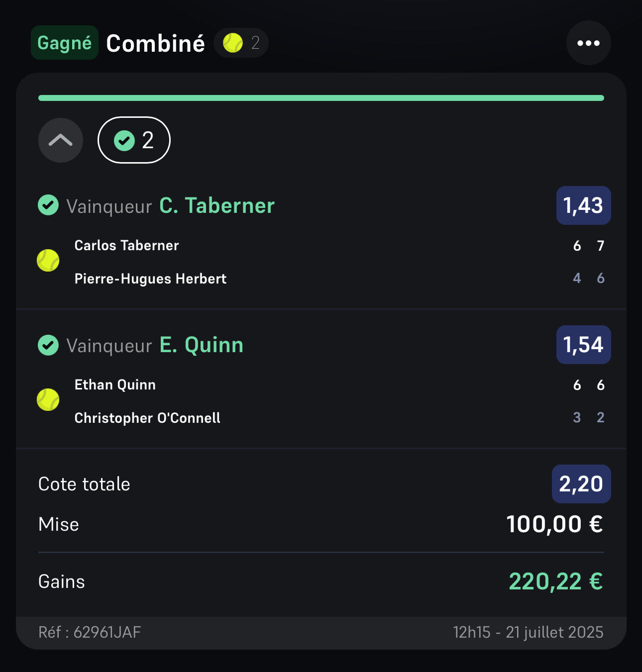Click tennis ball icon beside Quinn match

click(48, 400)
